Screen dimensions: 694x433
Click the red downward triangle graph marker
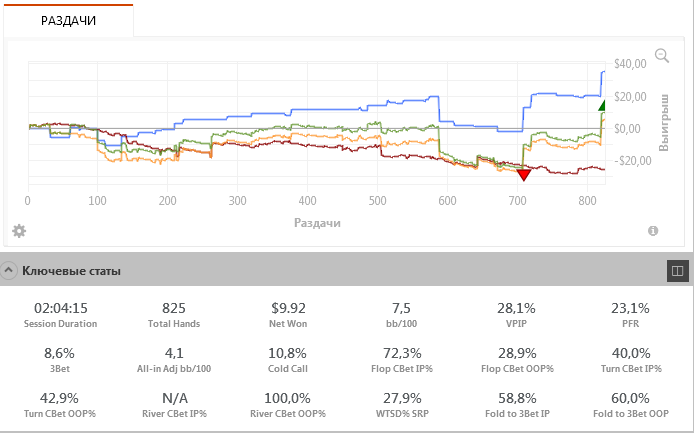[523, 175]
